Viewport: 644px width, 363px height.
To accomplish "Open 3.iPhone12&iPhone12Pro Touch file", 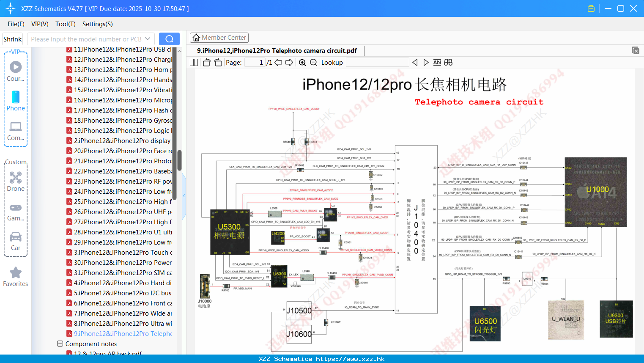I will point(119,253).
